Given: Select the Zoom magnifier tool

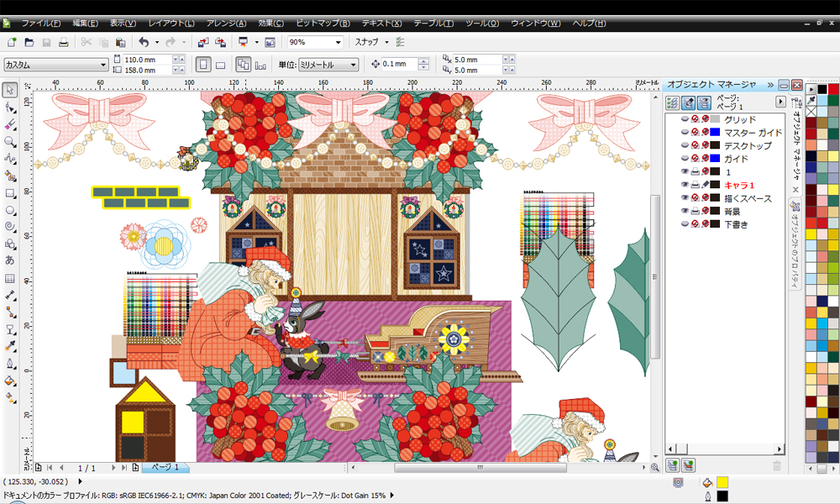Looking at the screenshot, I should pyautogui.click(x=10, y=141).
